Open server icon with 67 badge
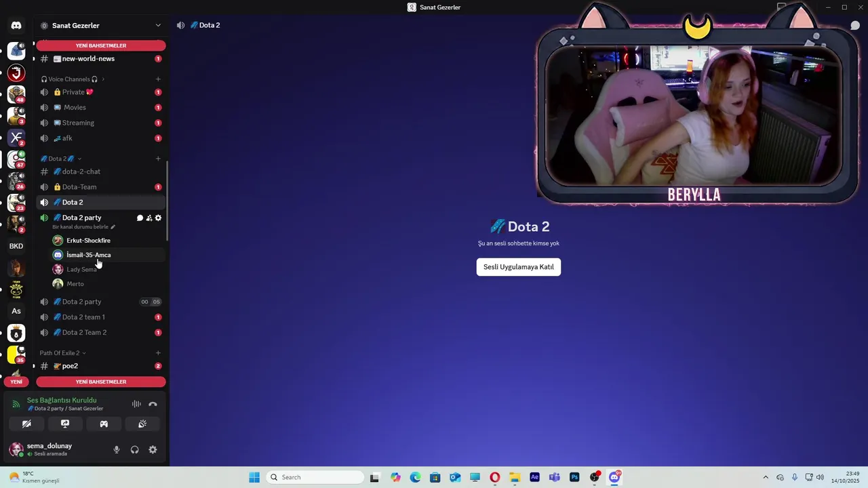The image size is (868, 488). coord(16,159)
